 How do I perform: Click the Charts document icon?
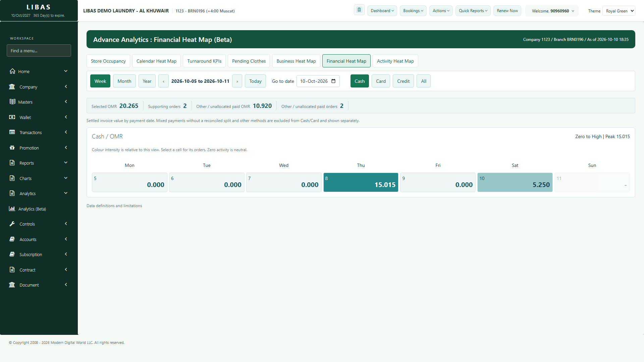point(12,178)
